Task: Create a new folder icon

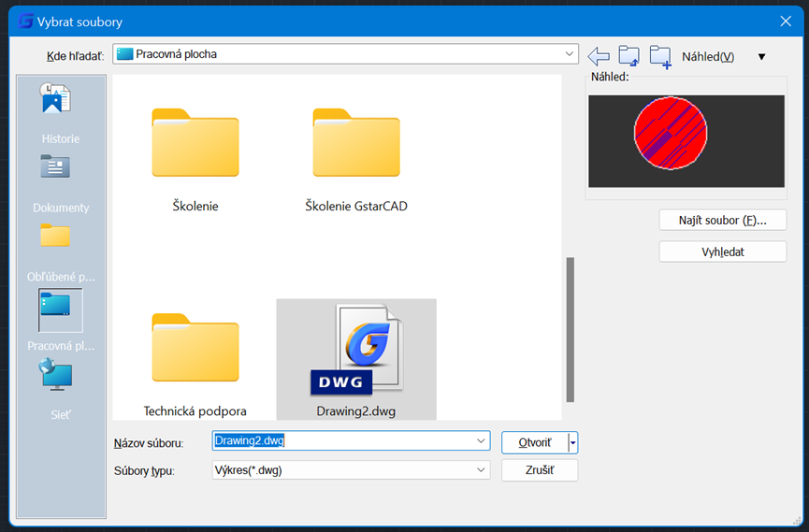Action: 660,56
